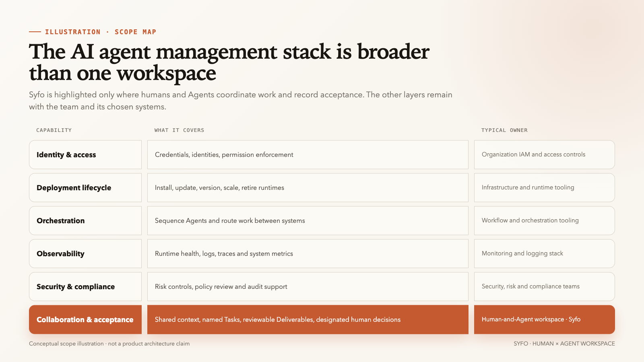
Task: Click 'Install, update, version, scale, retire runtimes'
Action: click(x=219, y=187)
